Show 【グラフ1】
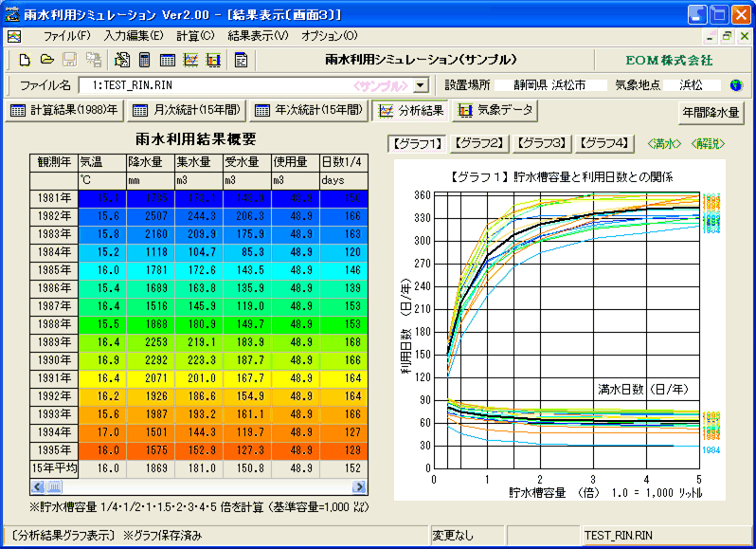Image resolution: width=756 pixels, height=549 pixels. pyautogui.click(x=417, y=144)
